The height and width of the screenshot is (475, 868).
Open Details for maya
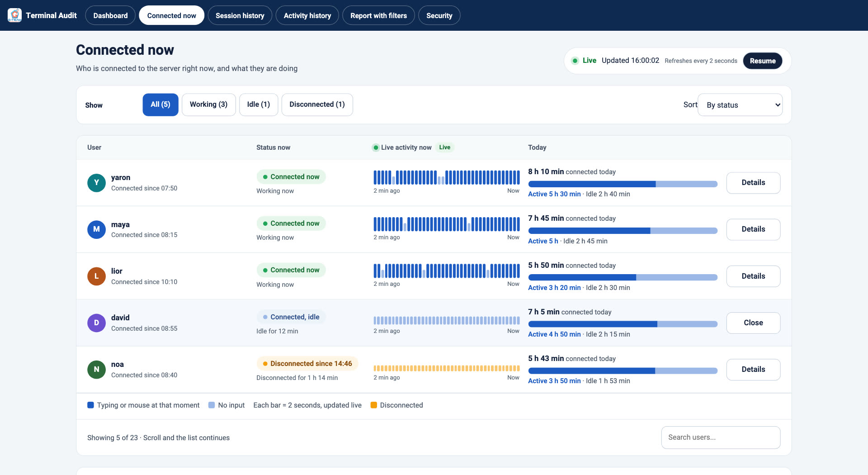point(753,229)
